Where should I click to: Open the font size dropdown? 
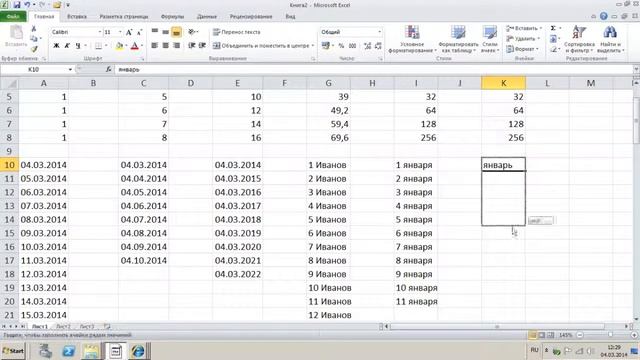120,32
